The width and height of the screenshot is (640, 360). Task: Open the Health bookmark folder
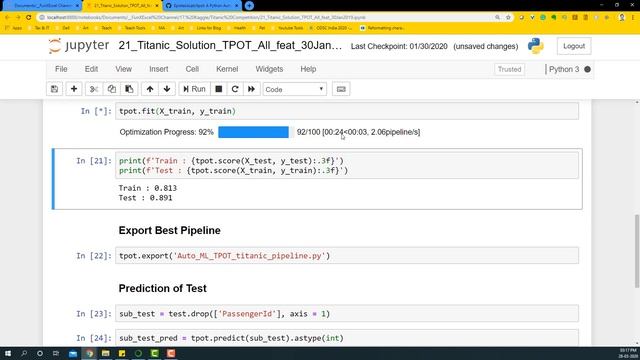pos(236,28)
